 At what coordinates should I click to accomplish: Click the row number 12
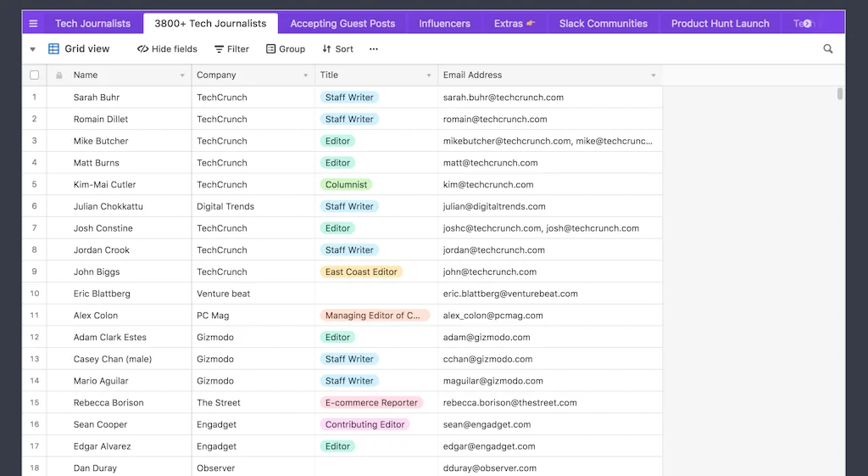tap(34, 337)
